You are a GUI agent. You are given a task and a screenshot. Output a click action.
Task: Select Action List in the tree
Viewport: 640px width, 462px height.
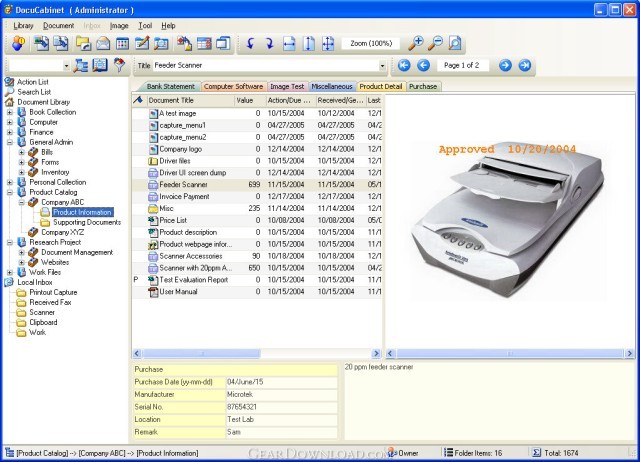coord(33,82)
